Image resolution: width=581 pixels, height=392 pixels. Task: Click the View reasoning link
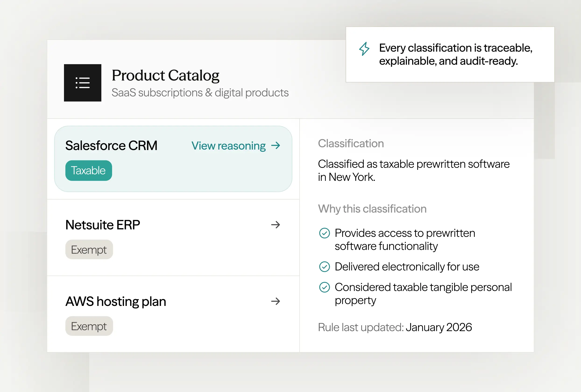coord(228,146)
